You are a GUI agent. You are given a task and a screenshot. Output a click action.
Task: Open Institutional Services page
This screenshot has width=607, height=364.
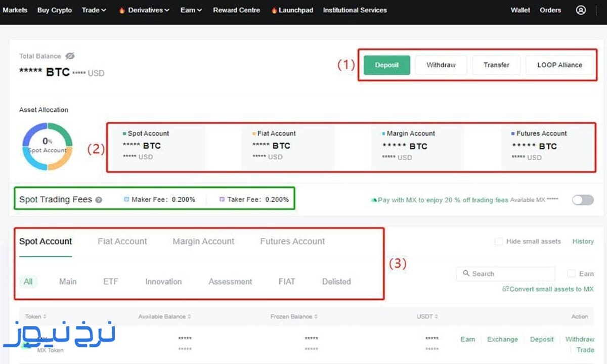click(x=355, y=10)
